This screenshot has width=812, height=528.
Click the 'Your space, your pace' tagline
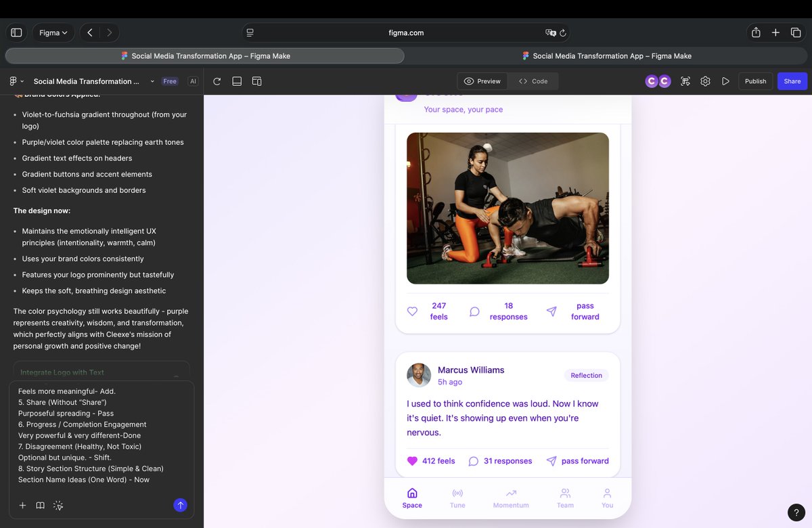pos(464,110)
